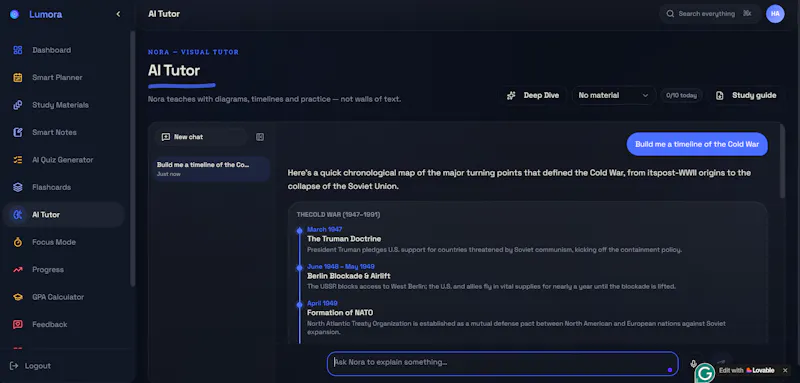
Task: Click The Truman Doctrine heading
Action: click(344, 239)
